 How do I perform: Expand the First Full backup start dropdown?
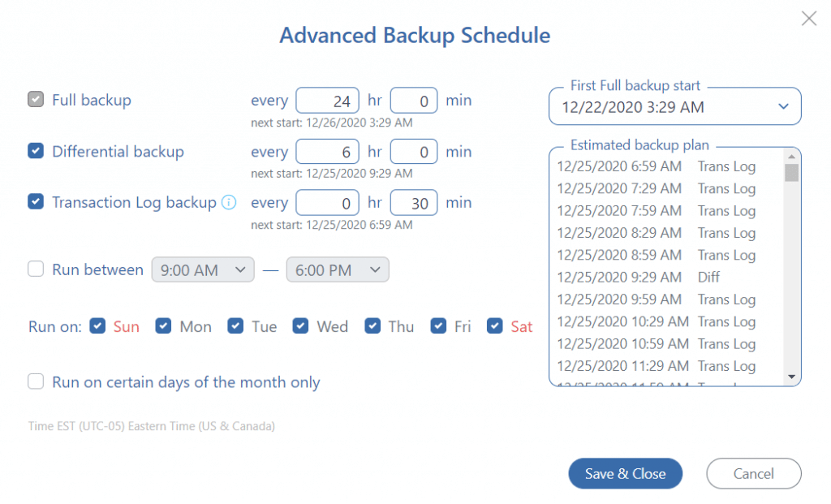(x=674, y=107)
